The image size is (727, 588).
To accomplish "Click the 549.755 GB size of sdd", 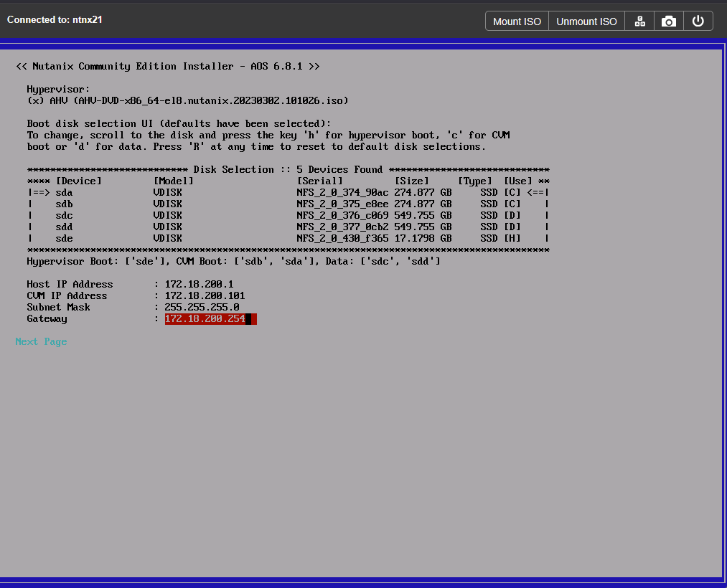I will tap(423, 227).
